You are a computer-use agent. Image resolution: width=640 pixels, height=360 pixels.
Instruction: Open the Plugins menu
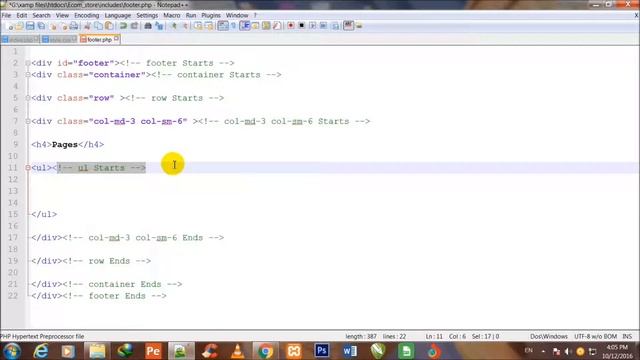click(211, 16)
